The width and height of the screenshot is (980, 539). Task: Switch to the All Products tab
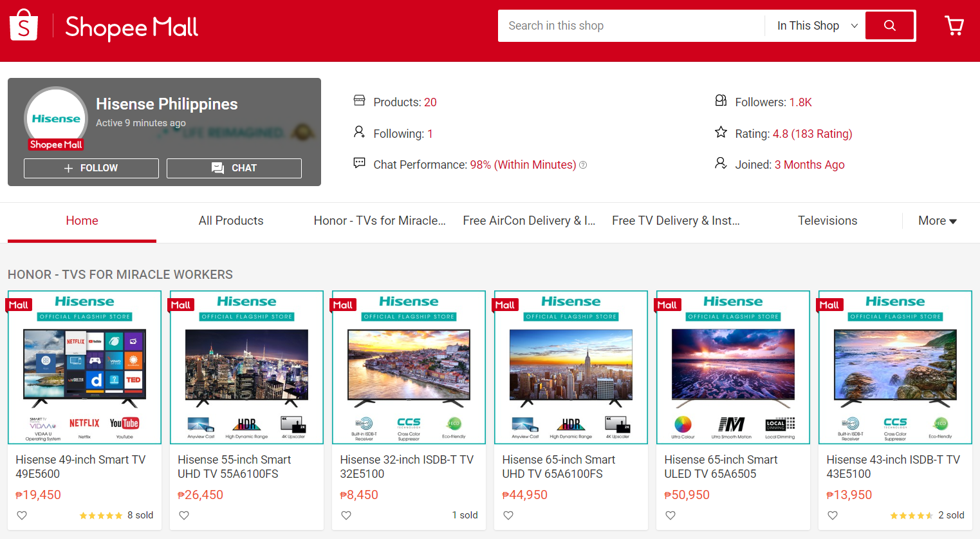(231, 221)
